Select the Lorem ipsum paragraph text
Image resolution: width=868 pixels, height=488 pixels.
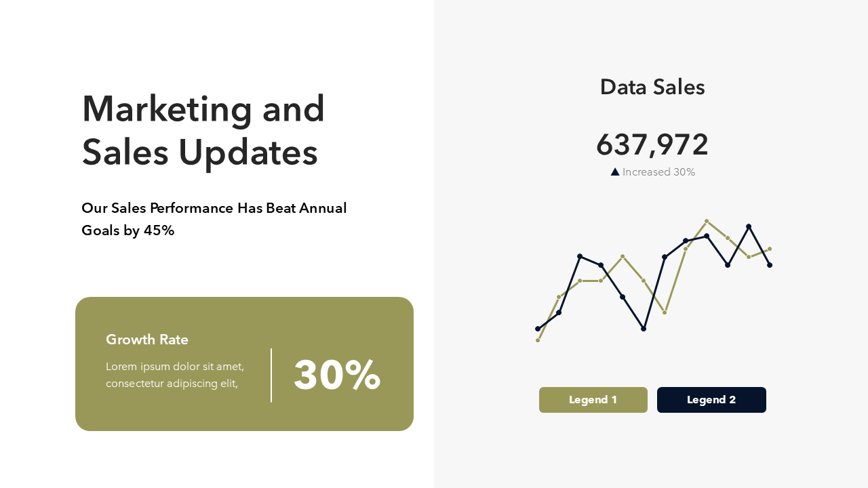tap(175, 375)
